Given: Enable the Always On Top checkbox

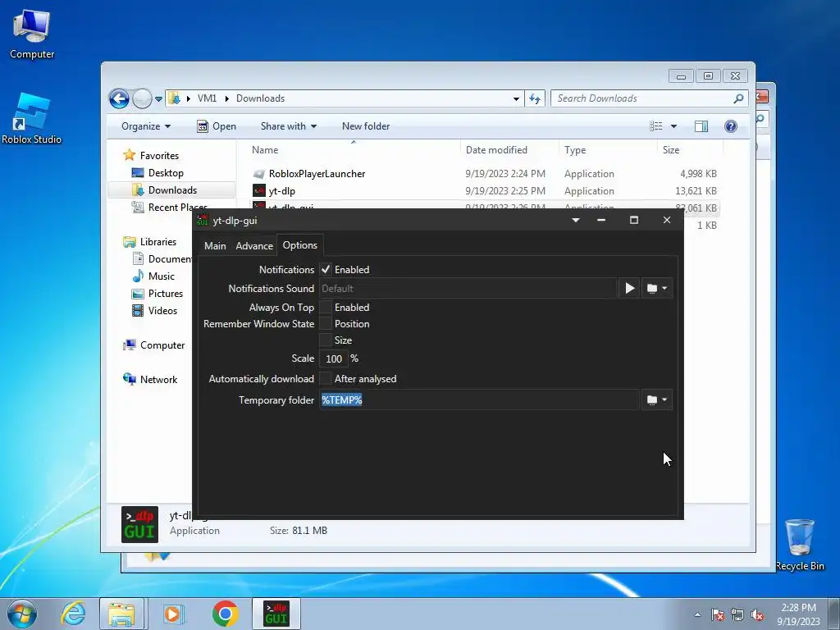Looking at the screenshot, I should 326,307.
